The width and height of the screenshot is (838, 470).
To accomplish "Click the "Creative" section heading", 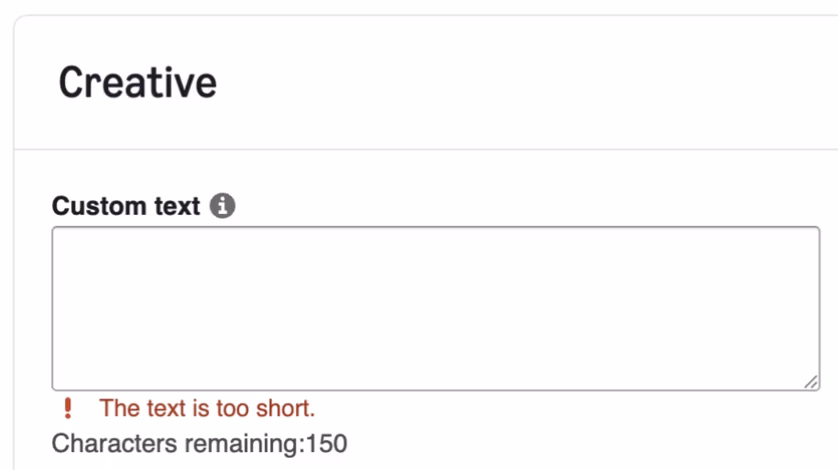I will 137,82.
